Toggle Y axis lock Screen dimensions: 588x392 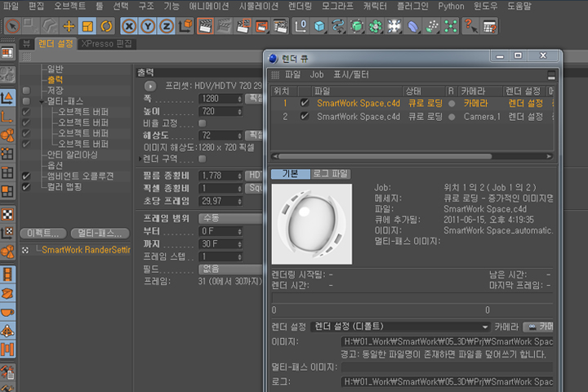coord(148,26)
